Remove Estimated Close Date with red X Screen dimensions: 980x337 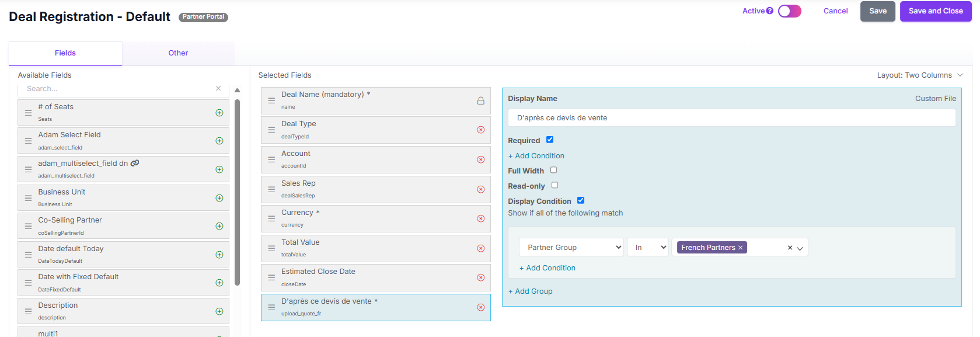click(481, 277)
